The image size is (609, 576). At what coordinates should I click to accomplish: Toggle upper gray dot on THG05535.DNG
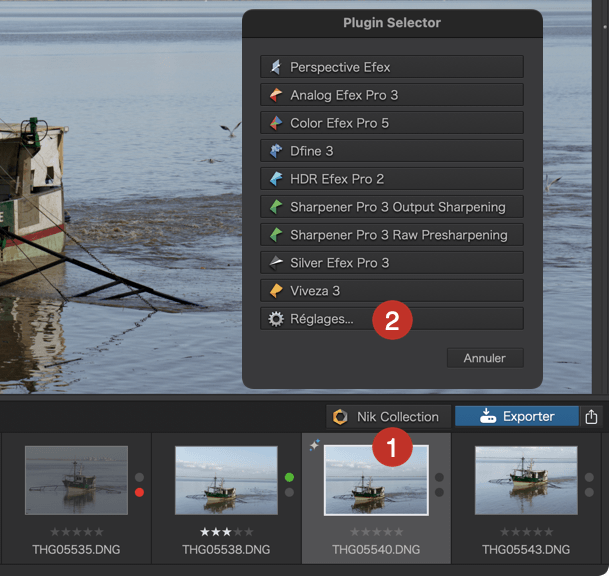(x=139, y=477)
